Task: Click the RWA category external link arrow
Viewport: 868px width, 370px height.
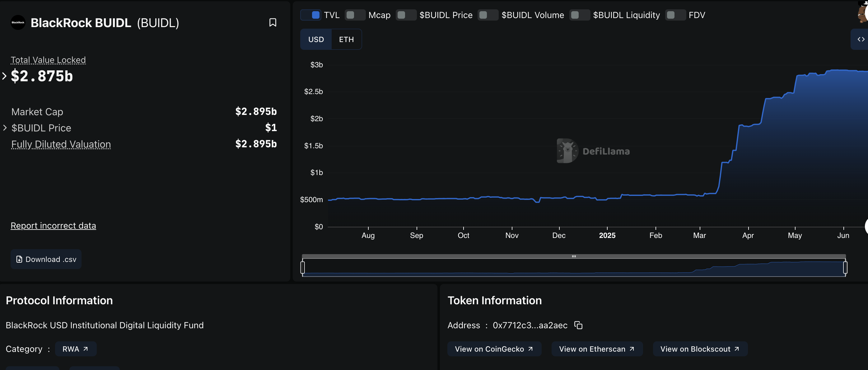Action: 85,349
